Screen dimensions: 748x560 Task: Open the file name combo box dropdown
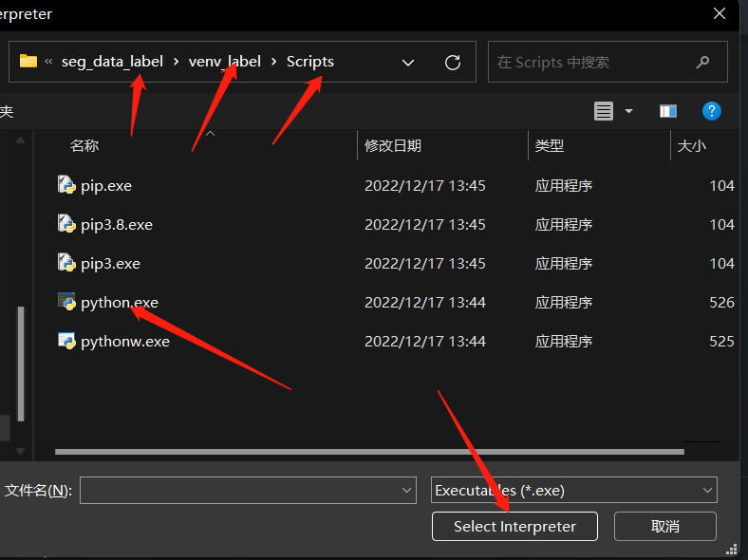(406, 491)
